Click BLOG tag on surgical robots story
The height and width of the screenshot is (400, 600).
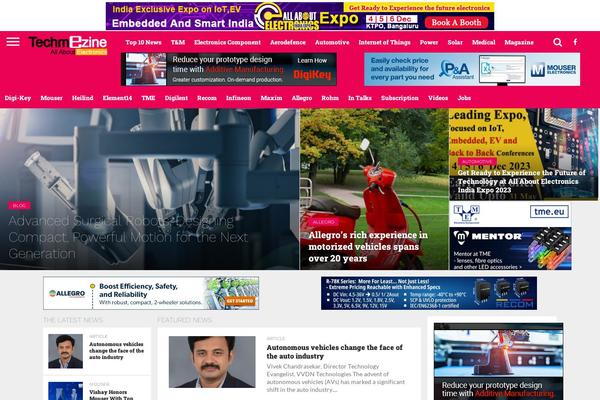19,206
